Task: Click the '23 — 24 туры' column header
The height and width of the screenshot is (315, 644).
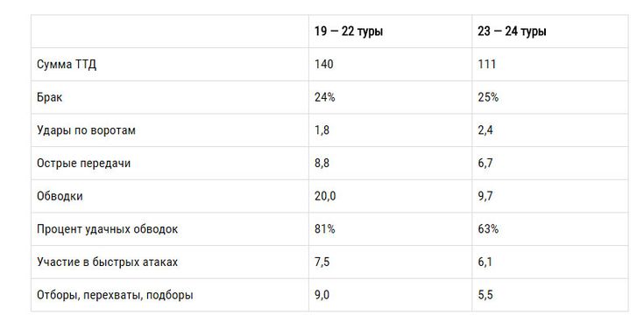Action: tap(512, 31)
